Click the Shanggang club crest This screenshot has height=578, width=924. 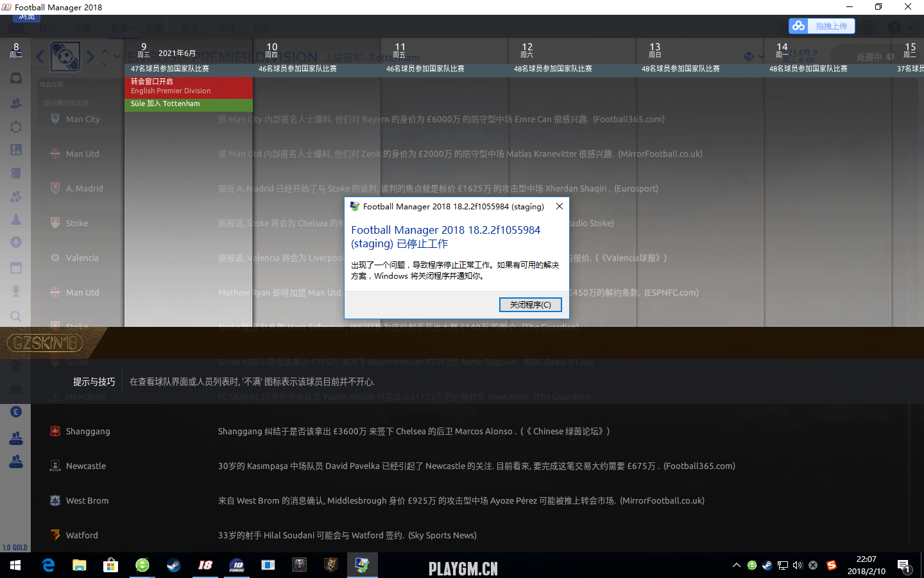tap(55, 430)
